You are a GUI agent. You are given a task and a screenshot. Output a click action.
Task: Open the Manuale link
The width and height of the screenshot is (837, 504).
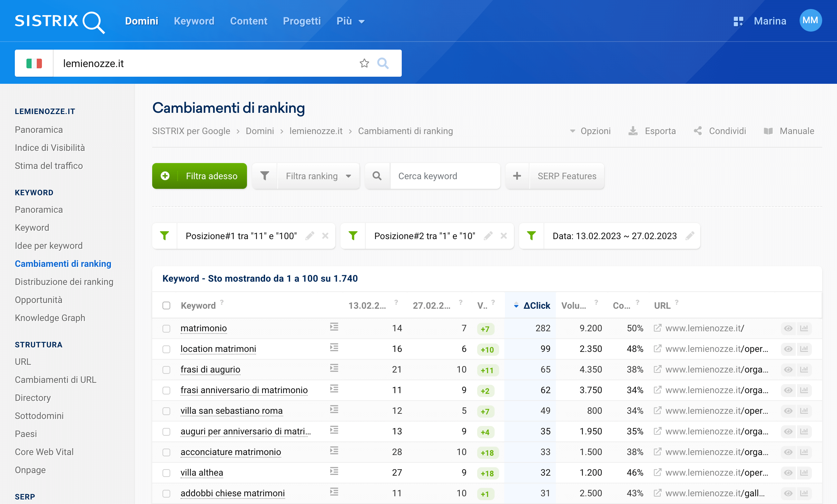point(789,131)
